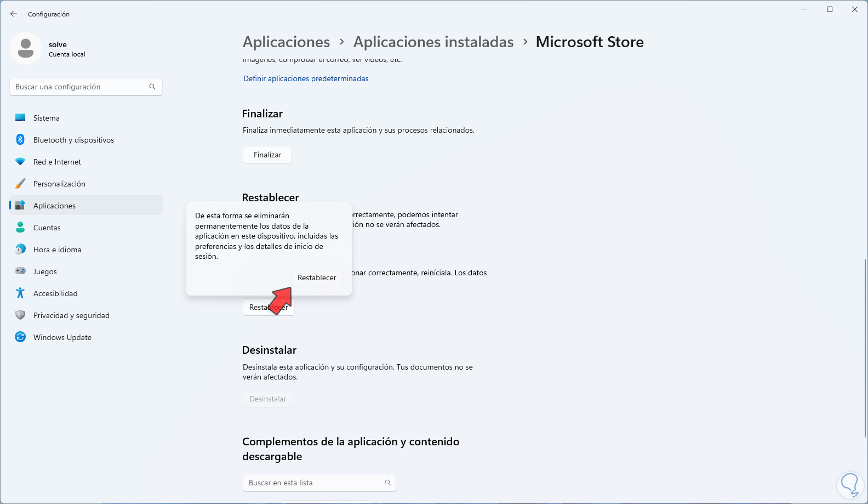Screen dimensions: 868x504
Task: Click the Sistema monitor icon
Action: [20, 118]
